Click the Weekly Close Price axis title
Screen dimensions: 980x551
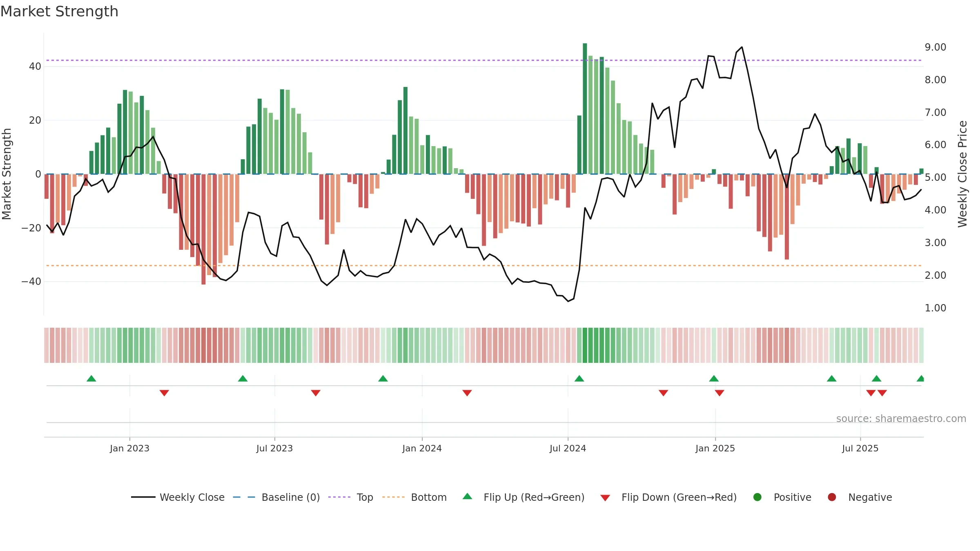962,174
